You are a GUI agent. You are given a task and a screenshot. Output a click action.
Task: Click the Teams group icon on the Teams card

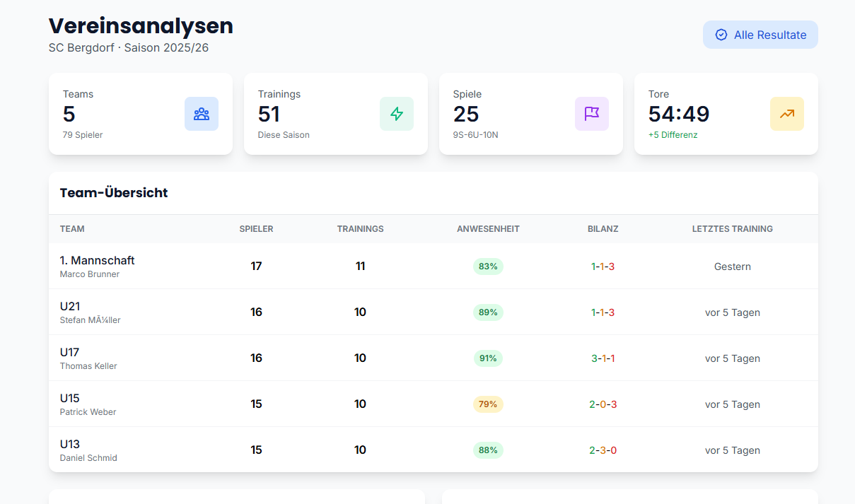point(202,114)
